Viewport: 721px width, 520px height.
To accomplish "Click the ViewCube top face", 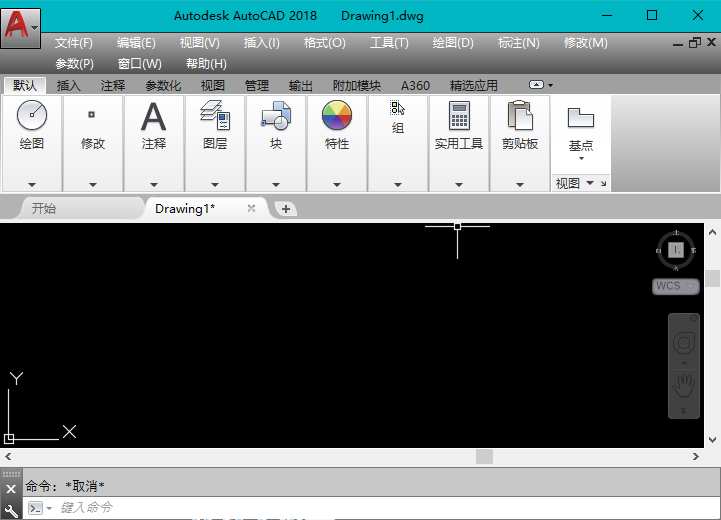I will (675, 250).
